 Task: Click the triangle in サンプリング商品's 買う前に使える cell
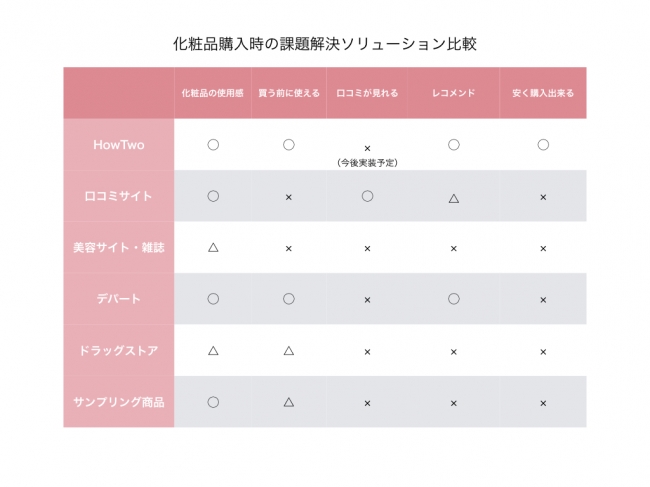[x=288, y=402]
